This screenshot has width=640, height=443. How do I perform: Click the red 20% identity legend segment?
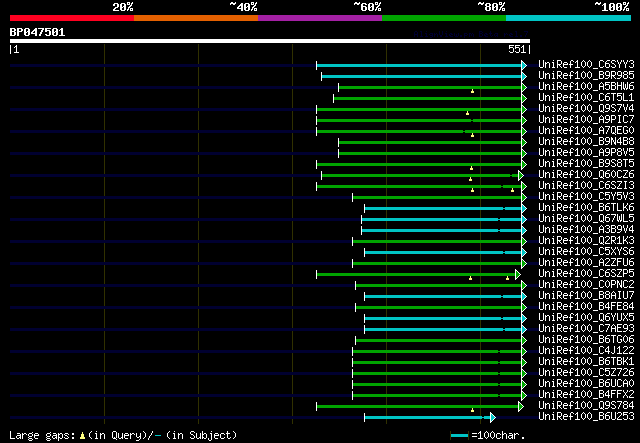[72, 18]
